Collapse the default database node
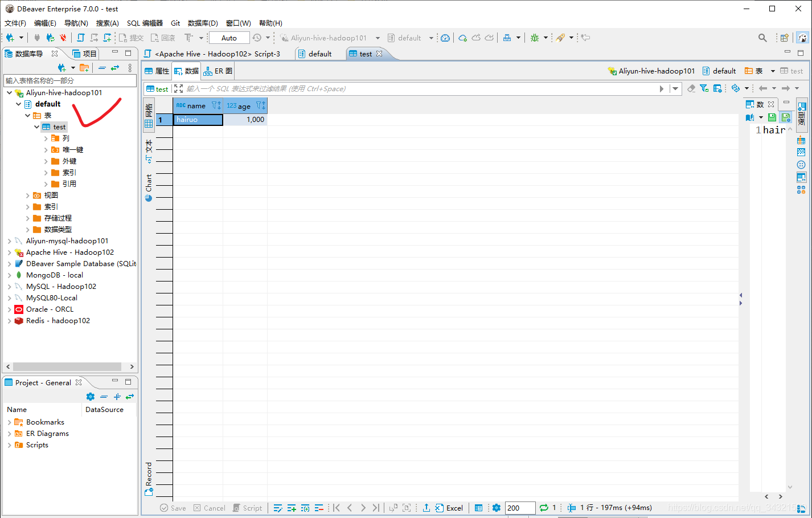 (18, 104)
